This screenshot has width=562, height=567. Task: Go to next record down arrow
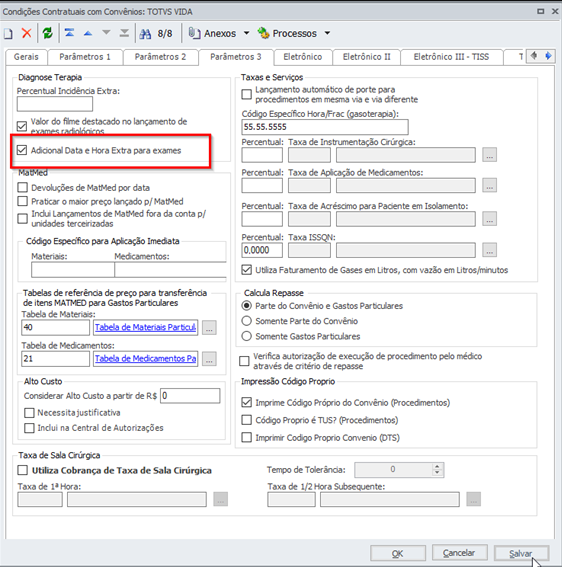tap(106, 33)
